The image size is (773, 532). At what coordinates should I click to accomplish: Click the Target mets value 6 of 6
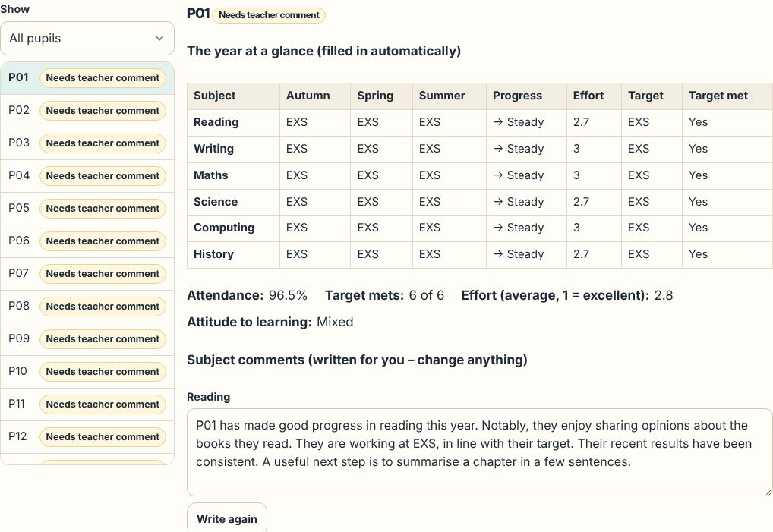tap(427, 295)
